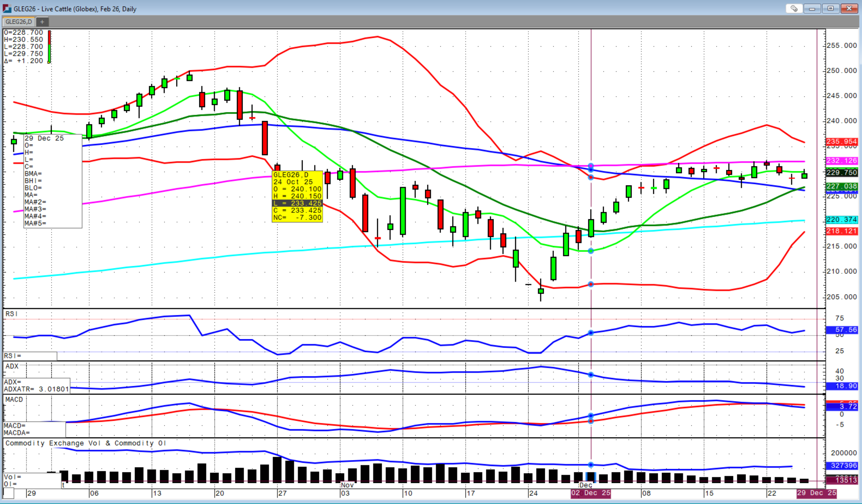The image size is (862, 504).
Task: Click the 235.954 upper band price label
Action: tap(841, 141)
